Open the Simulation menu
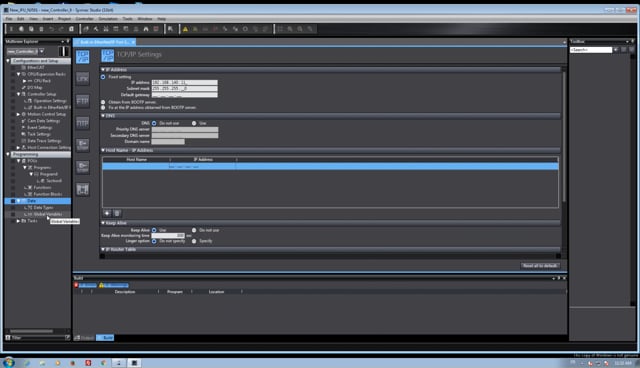 point(108,19)
